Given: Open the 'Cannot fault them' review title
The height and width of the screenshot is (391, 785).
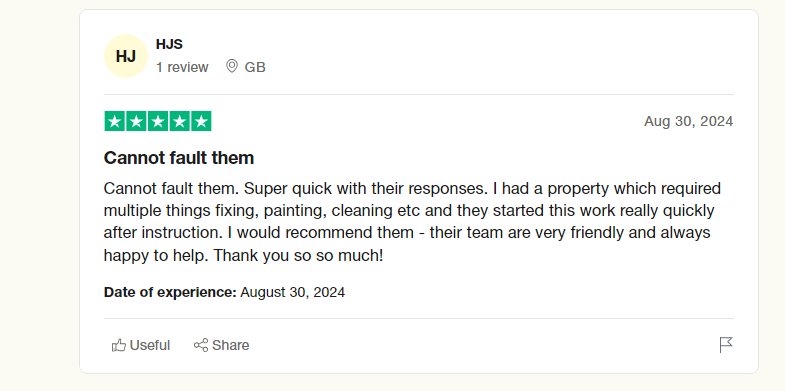Looking at the screenshot, I should click(x=179, y=158).
